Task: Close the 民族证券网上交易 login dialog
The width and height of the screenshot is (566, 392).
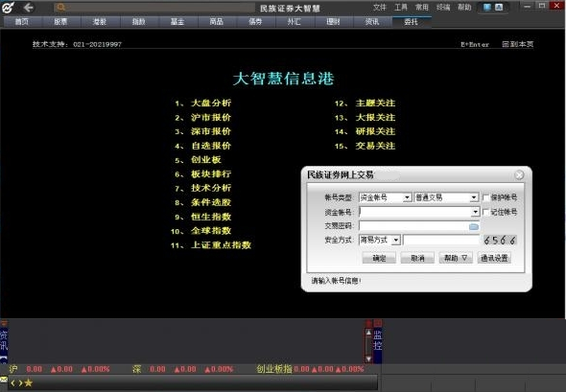Action: click(519, 174)
